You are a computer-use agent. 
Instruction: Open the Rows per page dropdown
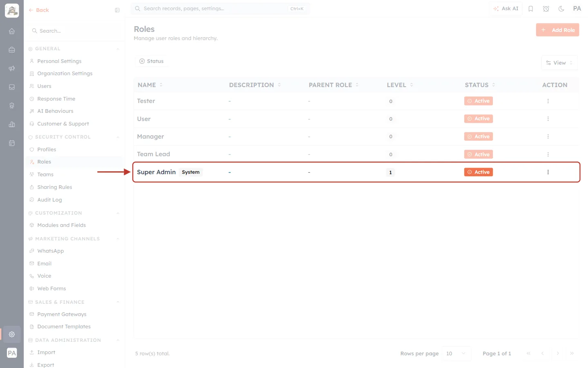coord(456,354)
